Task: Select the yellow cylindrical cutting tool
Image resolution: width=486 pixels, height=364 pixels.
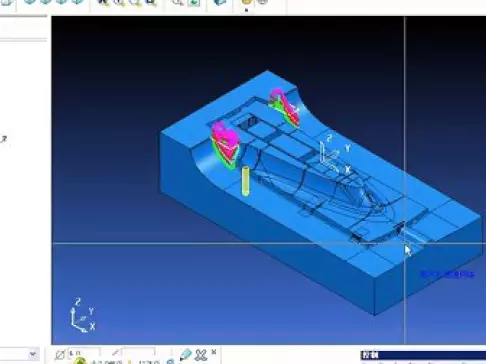Action: point(245,181)
